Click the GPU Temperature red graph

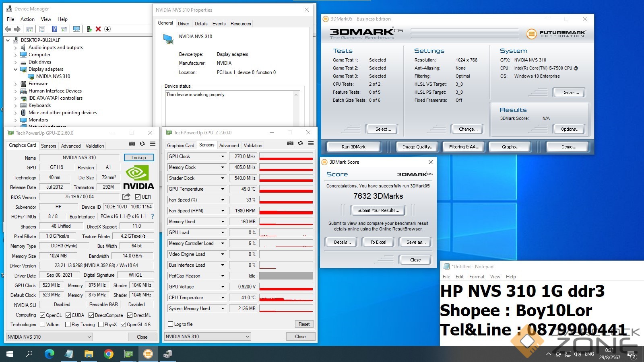click(x=286, y=189)
